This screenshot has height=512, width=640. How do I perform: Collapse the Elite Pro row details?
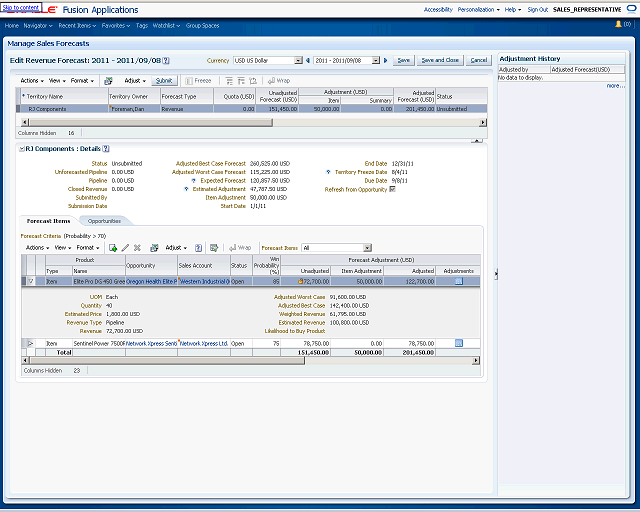coord(31,281)
